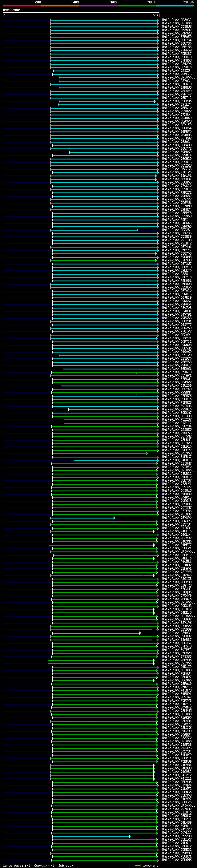Select hit label UniRef100_B7FH63

tap(177, 60)
